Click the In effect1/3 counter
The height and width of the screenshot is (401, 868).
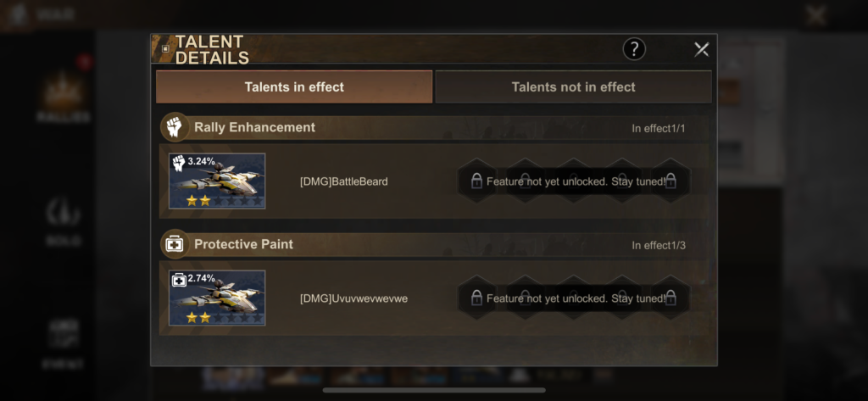[659, 245]
